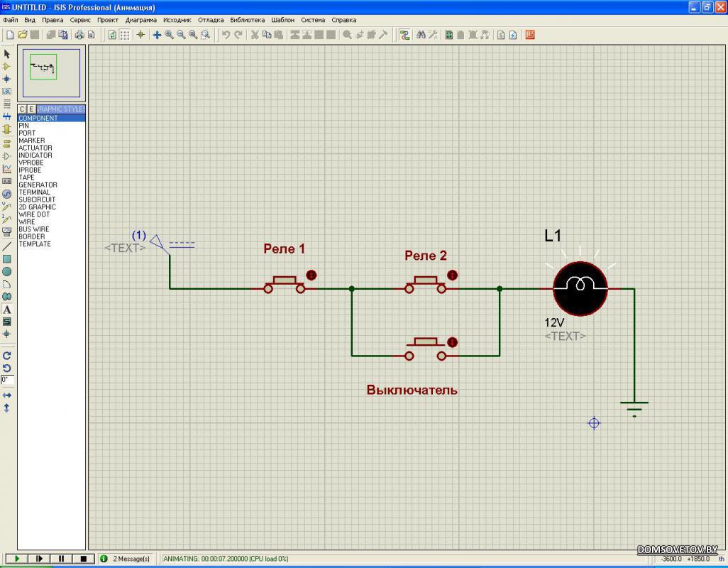Select the Terminals mode tool
Screen dimensions: 728x568
pyautogui.click(x=6, y=143)
